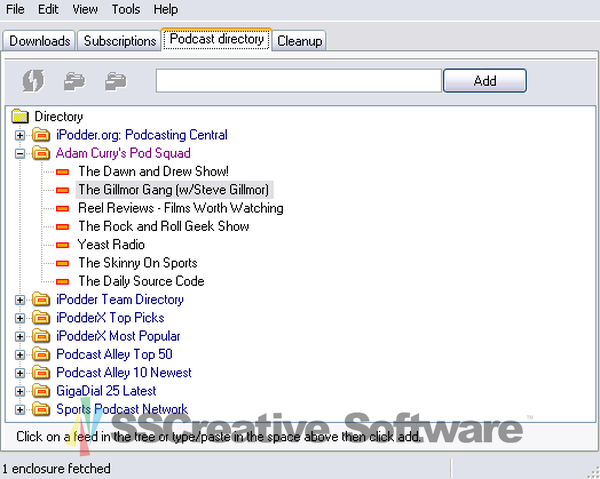This screenshot has width=600, height=479.
Task: Open the Help menu
Action: tap(166, 9)
